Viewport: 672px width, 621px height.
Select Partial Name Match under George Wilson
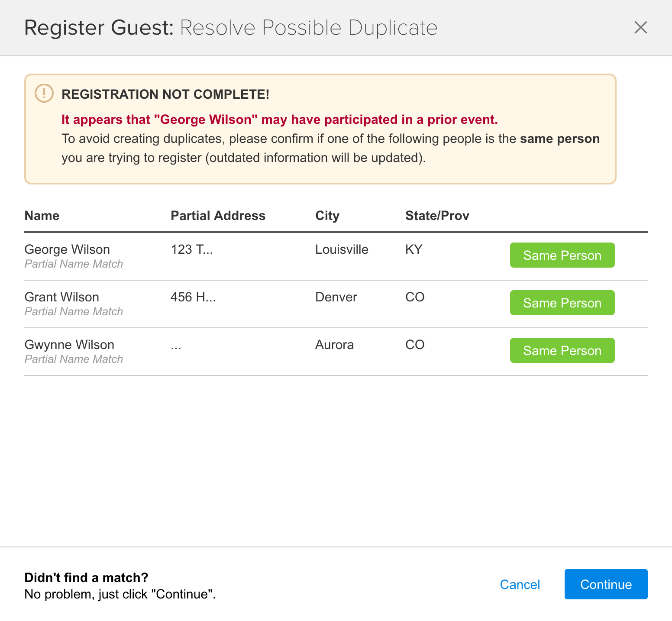[74, 264]
